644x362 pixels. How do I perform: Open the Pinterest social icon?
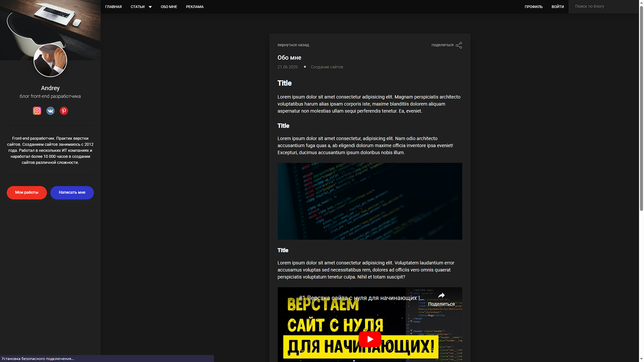[x=64, y=111]
